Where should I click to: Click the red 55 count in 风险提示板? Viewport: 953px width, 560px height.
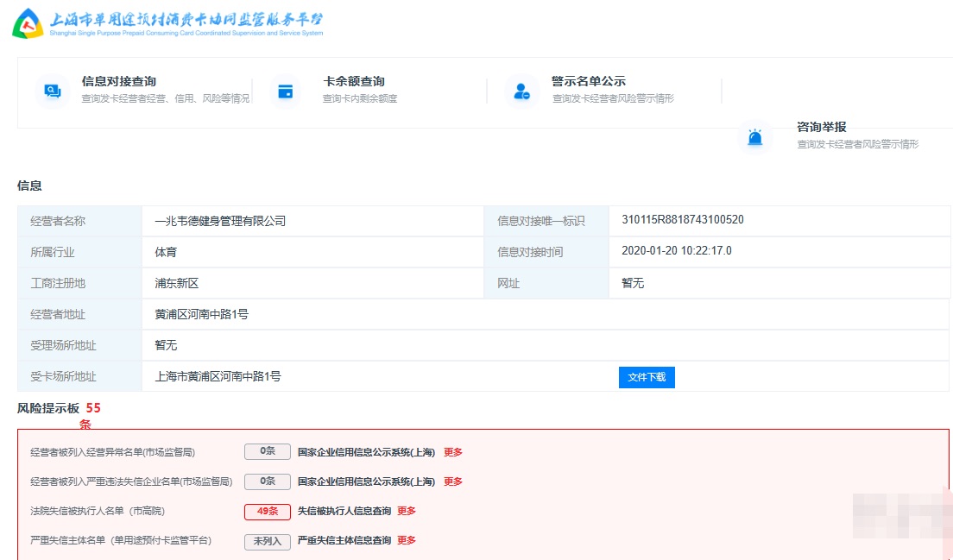click(94, 407)
